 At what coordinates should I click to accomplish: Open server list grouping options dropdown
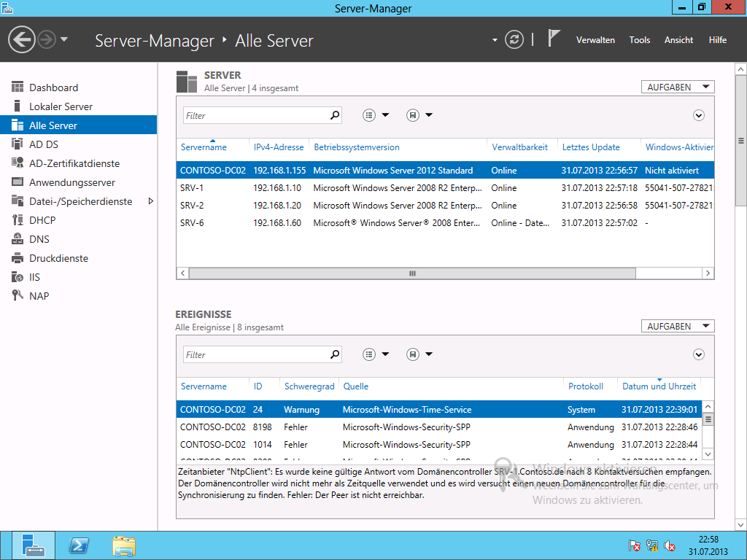click(376, 115)
